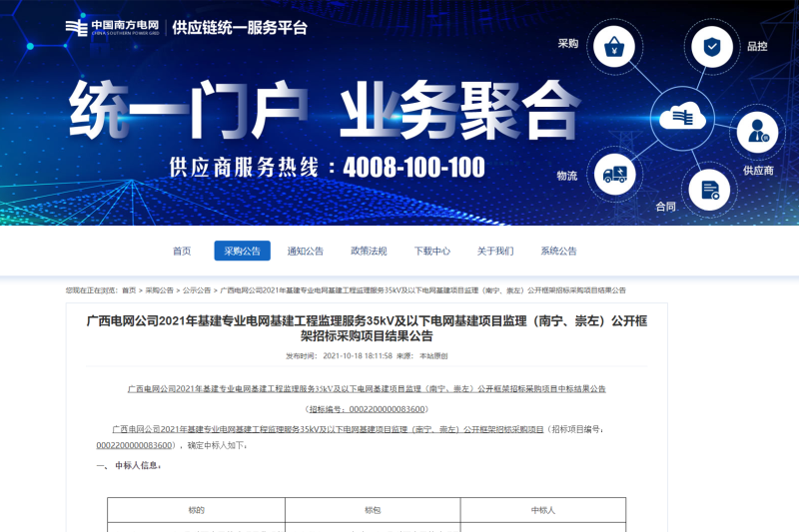Click the underlined 中标结果公告 title link
The width and height of the screenshot is (799, 532).
coord(367,388)
